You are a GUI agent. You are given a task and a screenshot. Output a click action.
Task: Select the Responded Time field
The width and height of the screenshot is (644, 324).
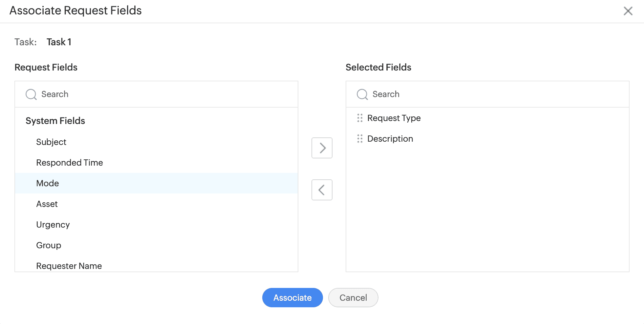pos(70,163)
